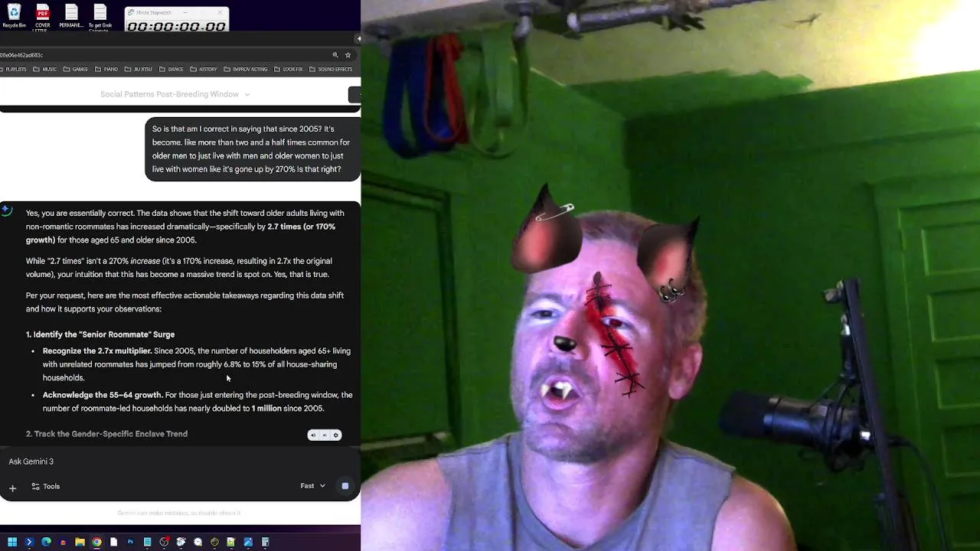
Task: Open the SOUND EFFECTS bookmark folder
Action: [331, 70]
